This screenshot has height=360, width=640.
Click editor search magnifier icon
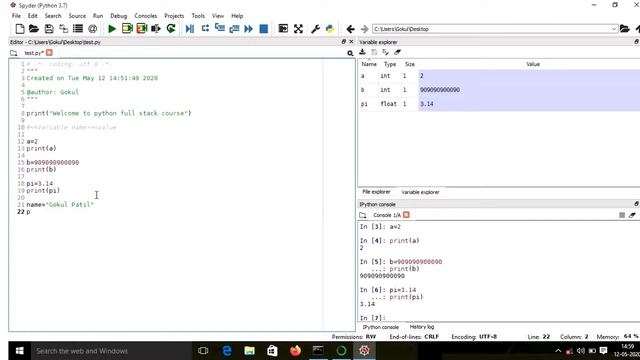pyautogui.click(x=350, y=53)
